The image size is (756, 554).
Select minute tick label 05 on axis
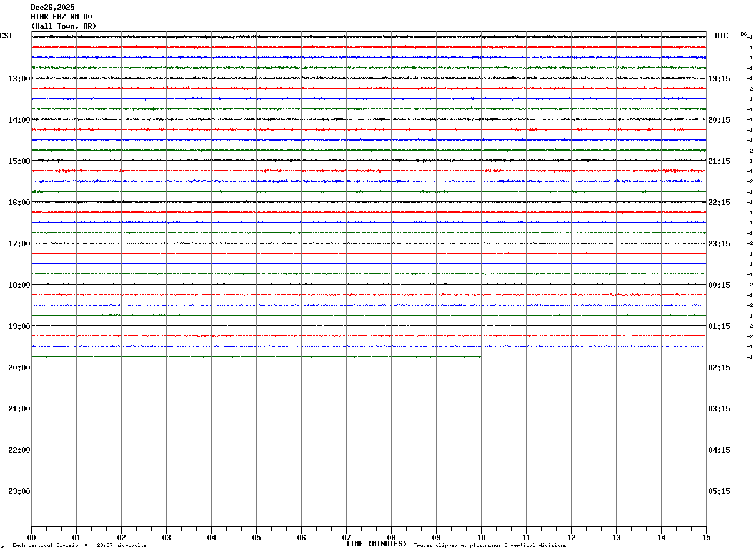tap(256, 538)
